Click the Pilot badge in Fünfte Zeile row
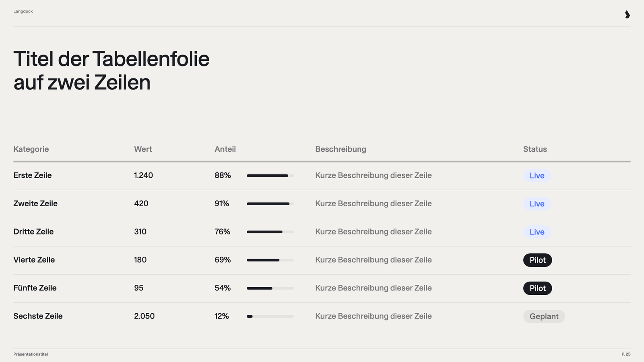Viewport: 644px width, 362px height. (x=538, y=288)
